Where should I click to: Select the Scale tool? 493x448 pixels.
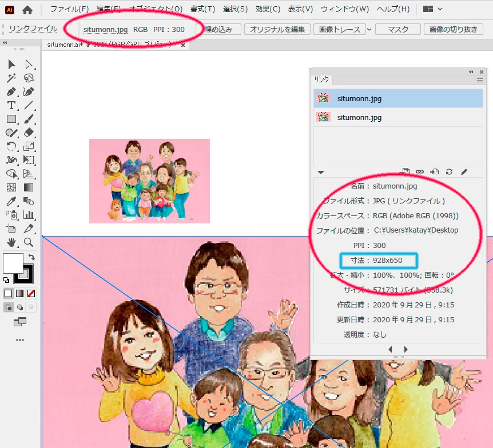(29, 146)
